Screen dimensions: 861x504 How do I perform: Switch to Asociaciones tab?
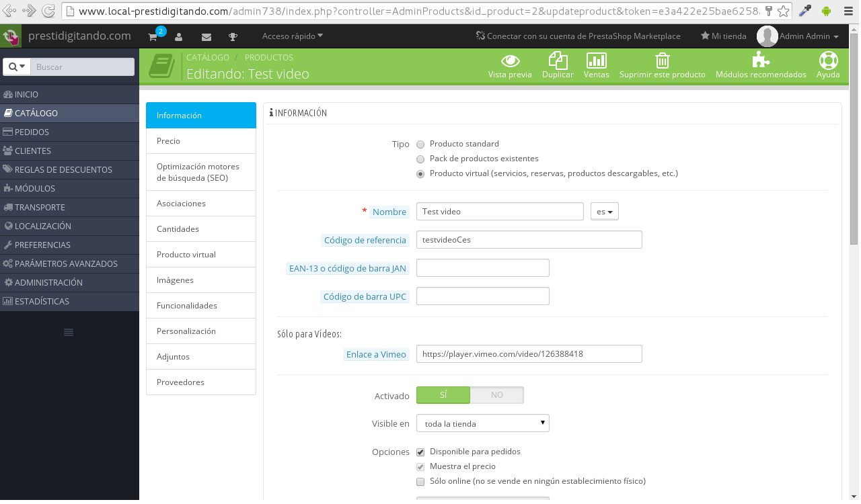pyautogui.click(x=201, y=204)
